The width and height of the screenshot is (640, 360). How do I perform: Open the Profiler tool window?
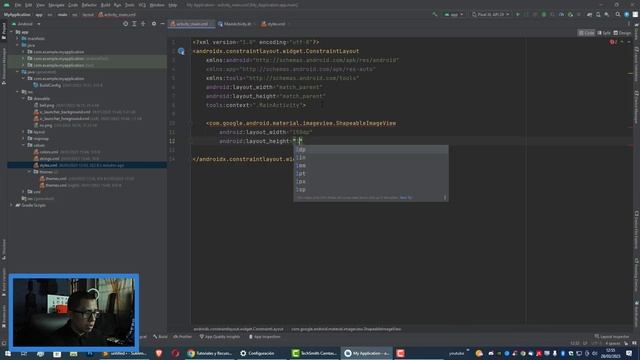pos(182,337)
